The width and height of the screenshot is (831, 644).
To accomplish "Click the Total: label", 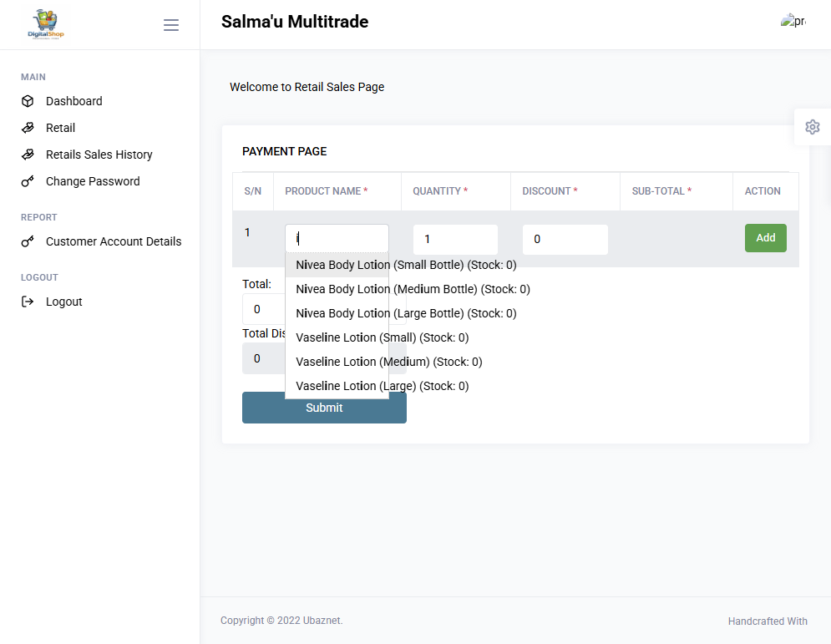I will click(256, 284).
